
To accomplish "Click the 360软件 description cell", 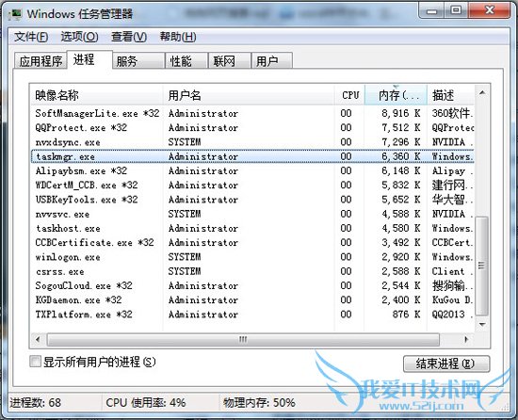I will tap(452, 113).
